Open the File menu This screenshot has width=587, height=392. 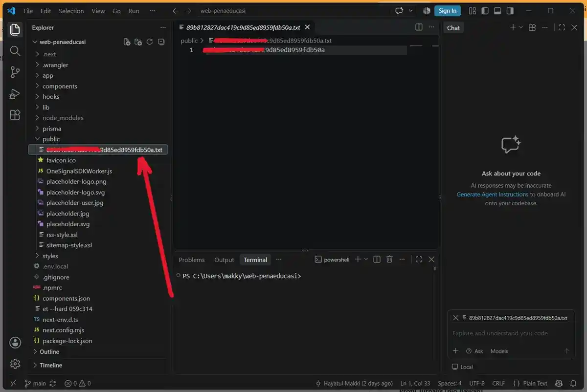28,11
